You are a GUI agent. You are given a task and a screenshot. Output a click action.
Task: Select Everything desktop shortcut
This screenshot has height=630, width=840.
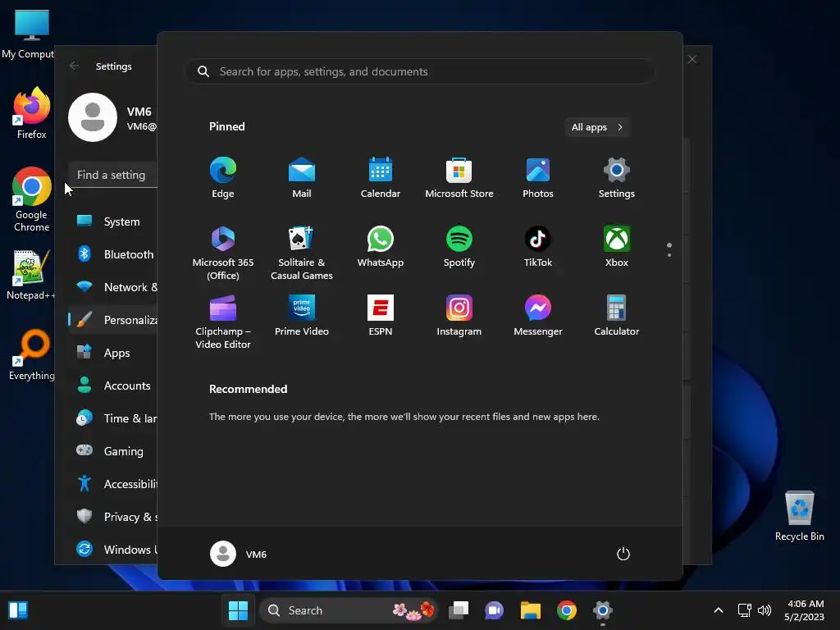32,354
